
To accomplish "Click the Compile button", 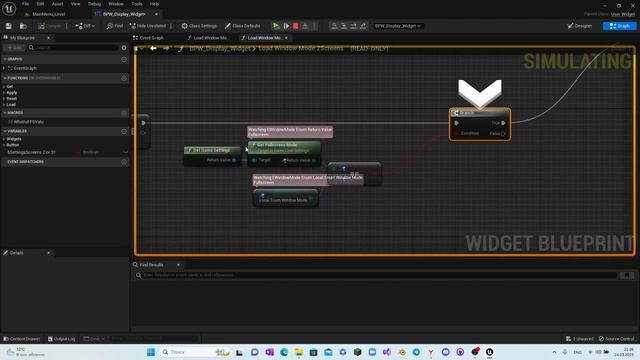I will tap(50, 26).
